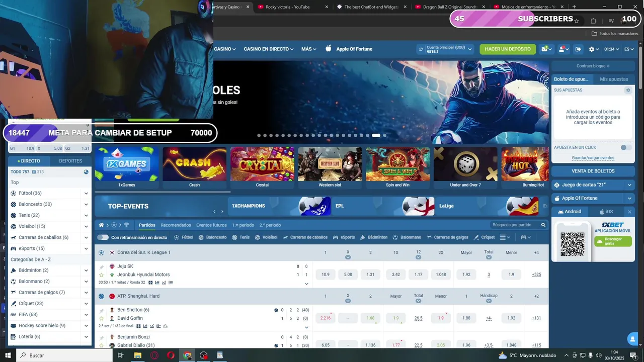Click the search magnifier in Búsqueda por partido
The height and width of the screenshot is (362, 644).
pyautogui.click(x=543, y=225)
